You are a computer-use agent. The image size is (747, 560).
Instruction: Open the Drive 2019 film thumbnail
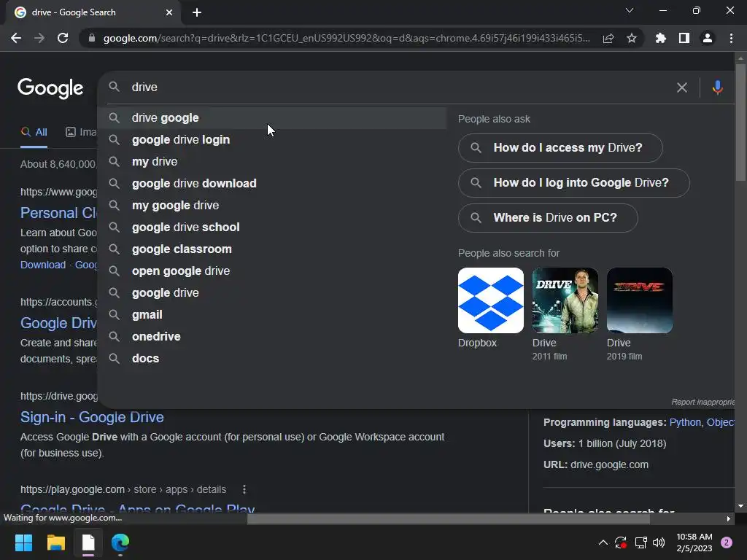point(639,300)
